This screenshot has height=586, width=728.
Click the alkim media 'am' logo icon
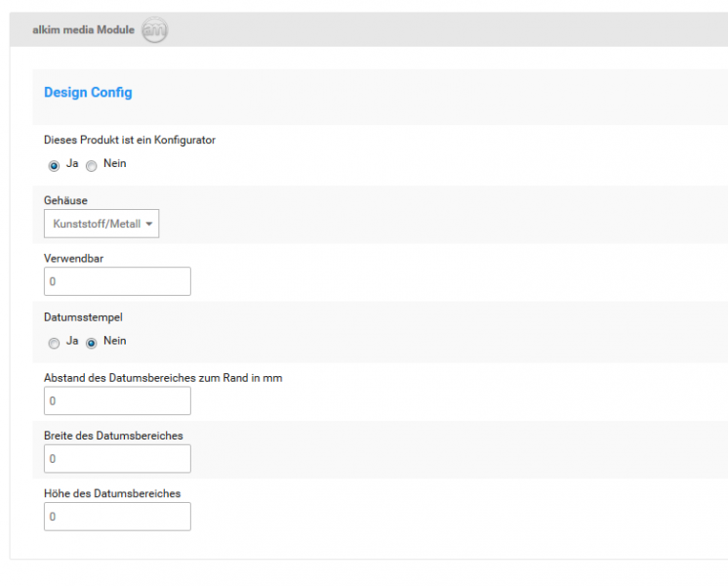[154, 29]
